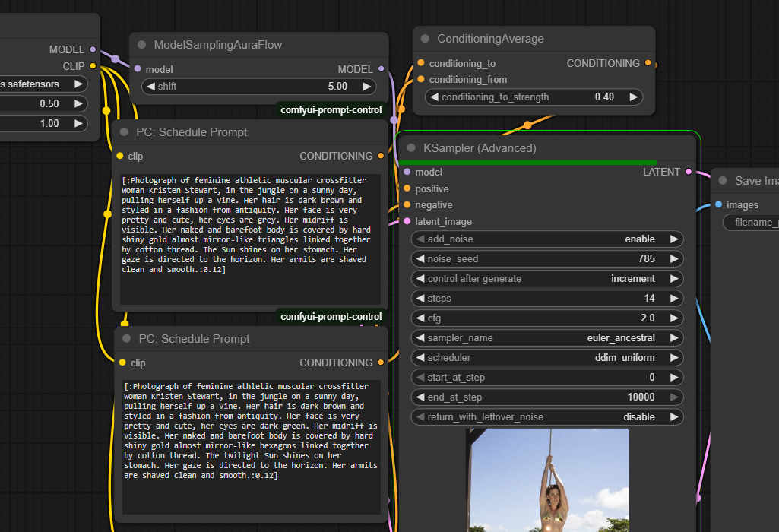Click the KSampler positive input socket
Screen dimensions: 779x532
[407, 188]
